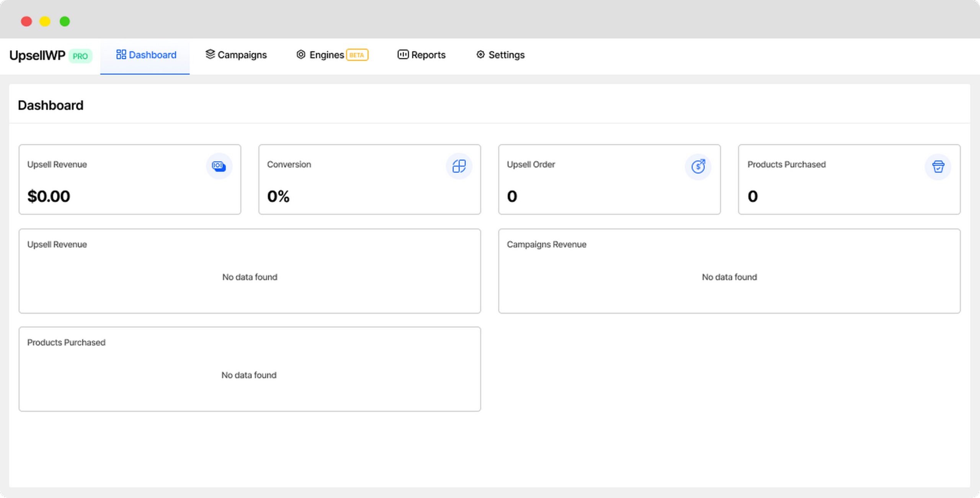Viewport: 980px width, 498px height.
Task: Click the Upsell Order count value 0
Action: 512,196
